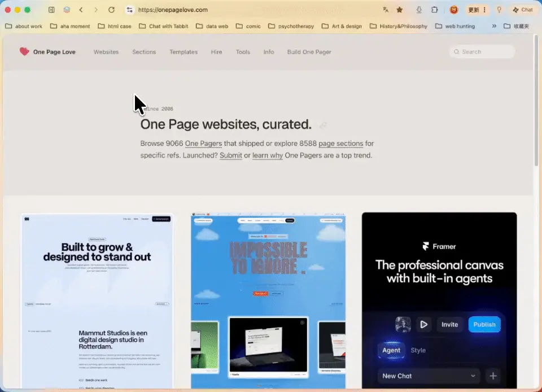Go forward with the forward arrow
Screen dimensions: 542x392
tap(96, 10)
